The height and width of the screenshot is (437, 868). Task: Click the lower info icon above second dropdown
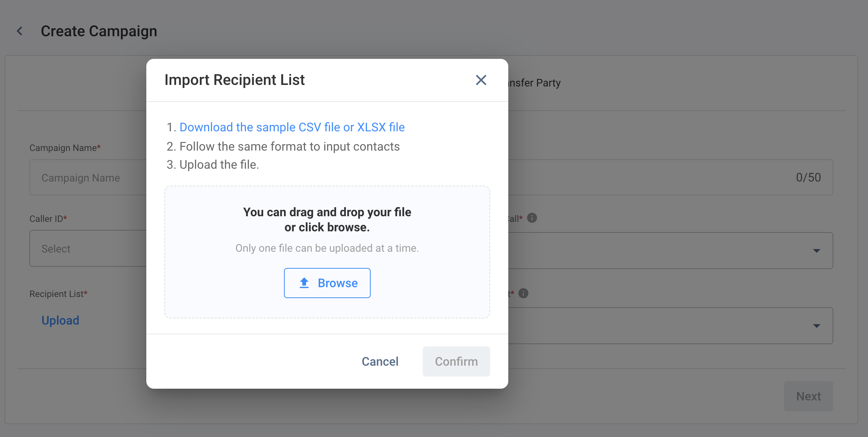click(x=523, y=293)
